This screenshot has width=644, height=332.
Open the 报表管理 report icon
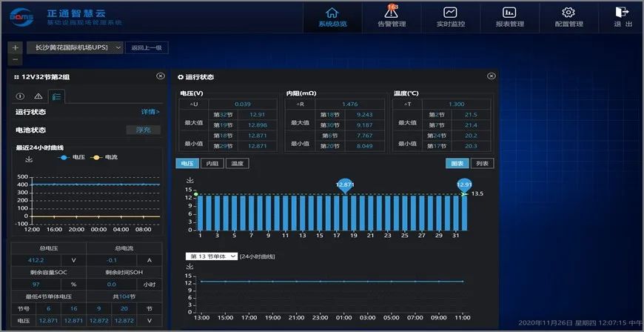click(x=509, y=13)
